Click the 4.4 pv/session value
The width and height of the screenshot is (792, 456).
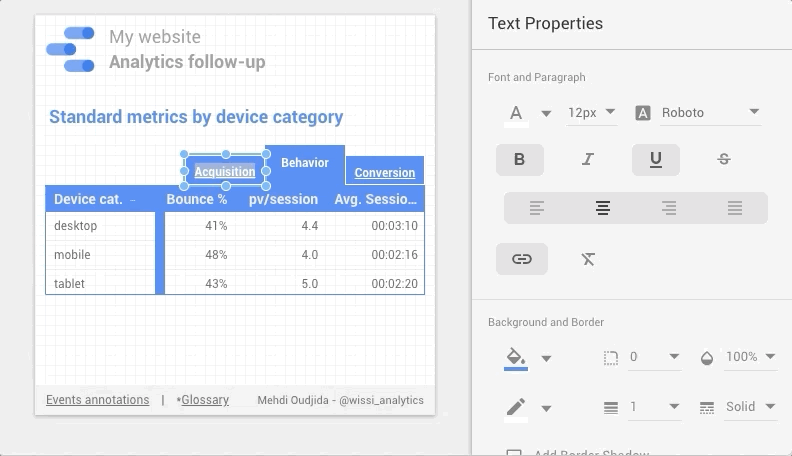[310, 226]
